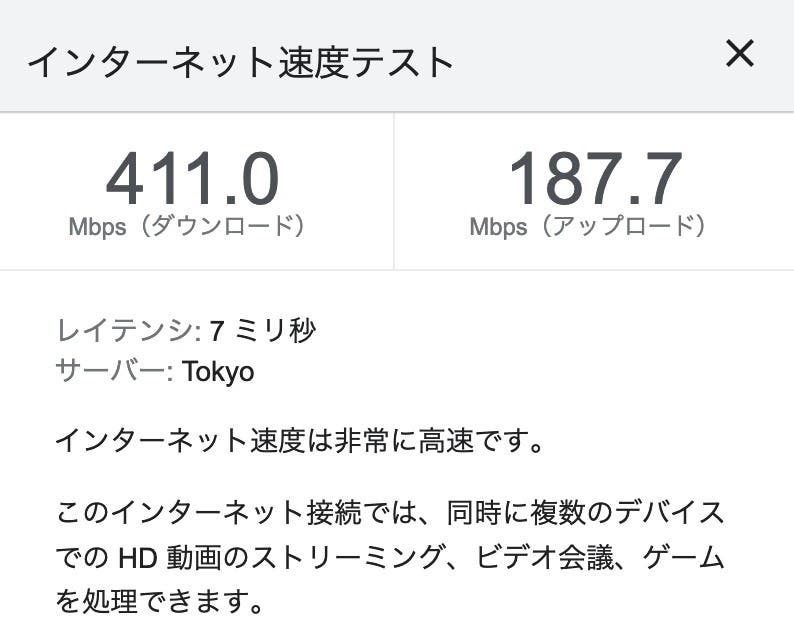Click the HD word in the description
The image size is (794, 634).
point(134,559)
